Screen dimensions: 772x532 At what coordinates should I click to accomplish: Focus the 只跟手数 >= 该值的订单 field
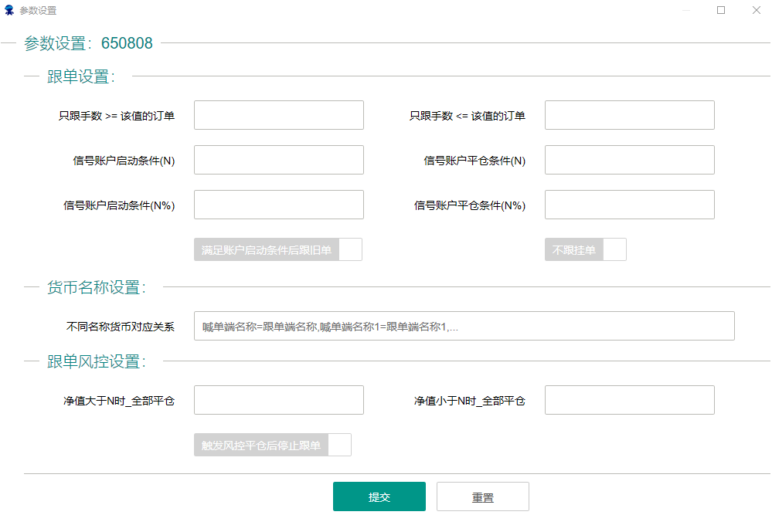tap(278, 115)
